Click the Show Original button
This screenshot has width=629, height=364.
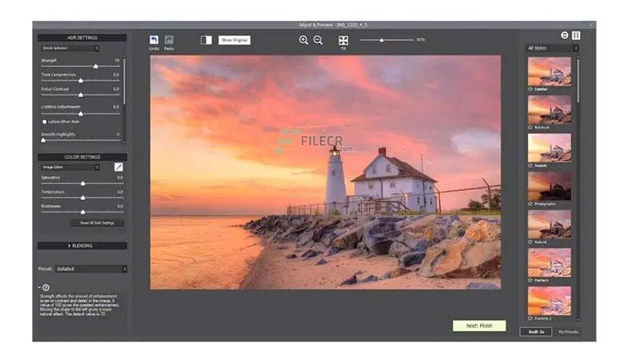click(x=235, y=40)
